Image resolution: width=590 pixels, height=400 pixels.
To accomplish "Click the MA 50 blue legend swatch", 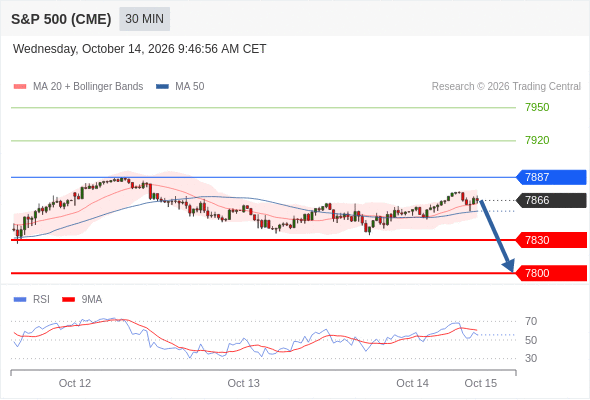I will pyautogui.click(x=162, y=87).
